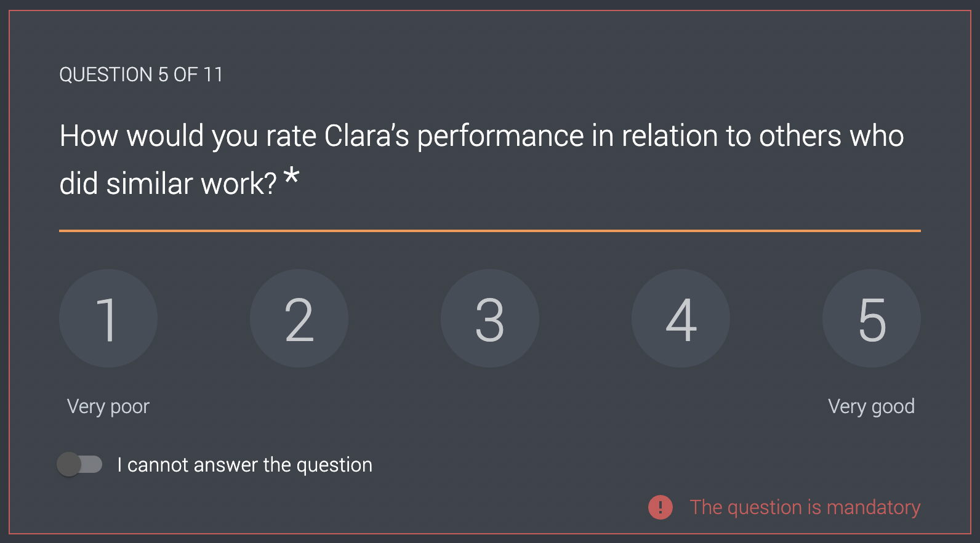Viewport: 980px width, 543px height.
Task: Click the gray knob of the toggle
Action: click(x=69, y=464)
